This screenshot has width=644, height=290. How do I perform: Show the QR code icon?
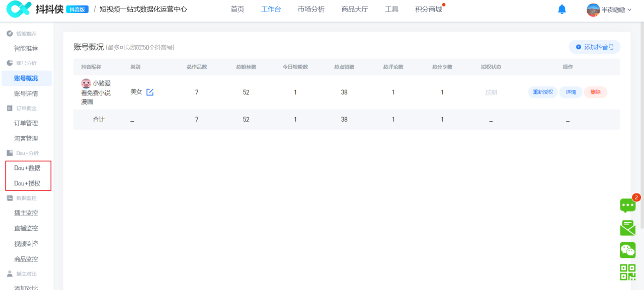coord(627,272)
